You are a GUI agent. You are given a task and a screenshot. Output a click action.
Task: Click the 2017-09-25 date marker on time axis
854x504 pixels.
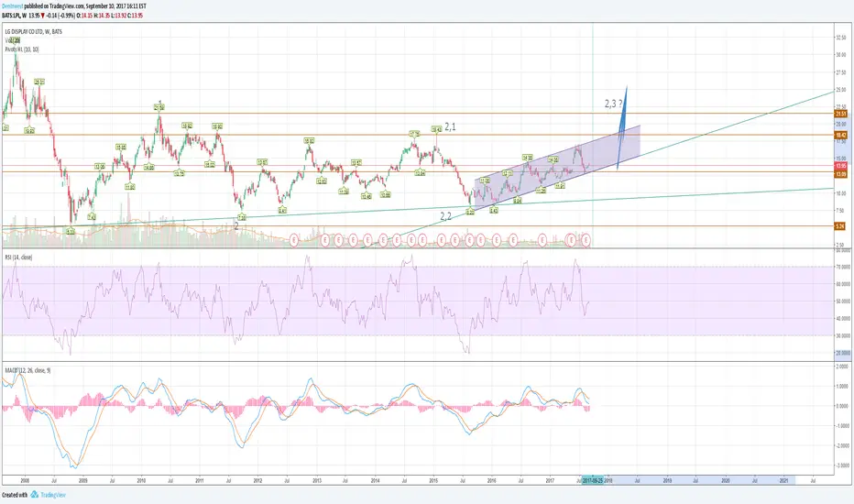click(x=593, y=480)
